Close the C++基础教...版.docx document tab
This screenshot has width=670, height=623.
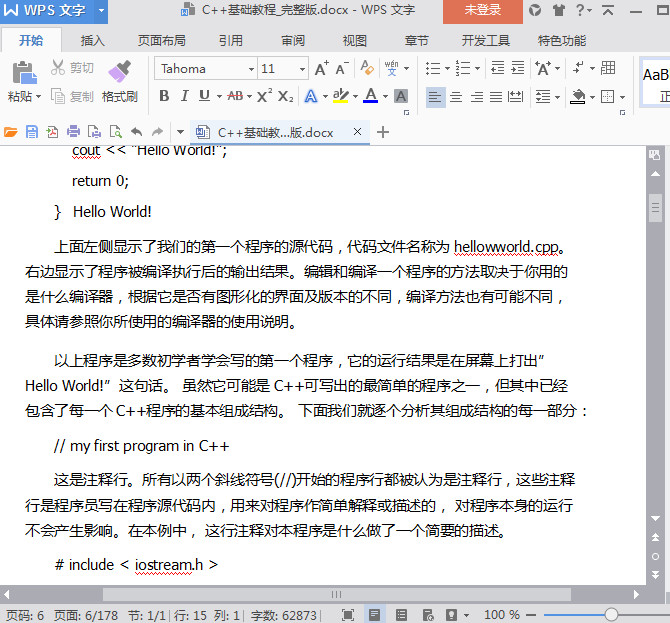point(358,132)
